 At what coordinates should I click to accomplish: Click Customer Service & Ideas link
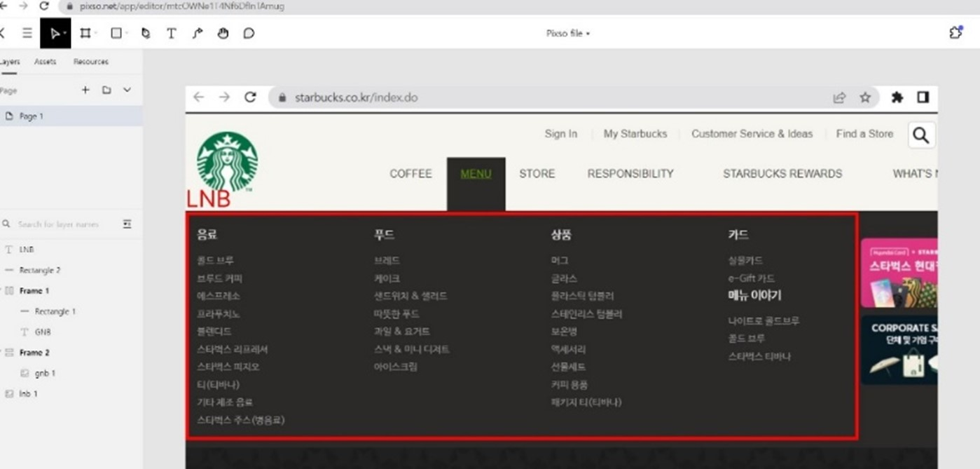(x=752, y=134)
